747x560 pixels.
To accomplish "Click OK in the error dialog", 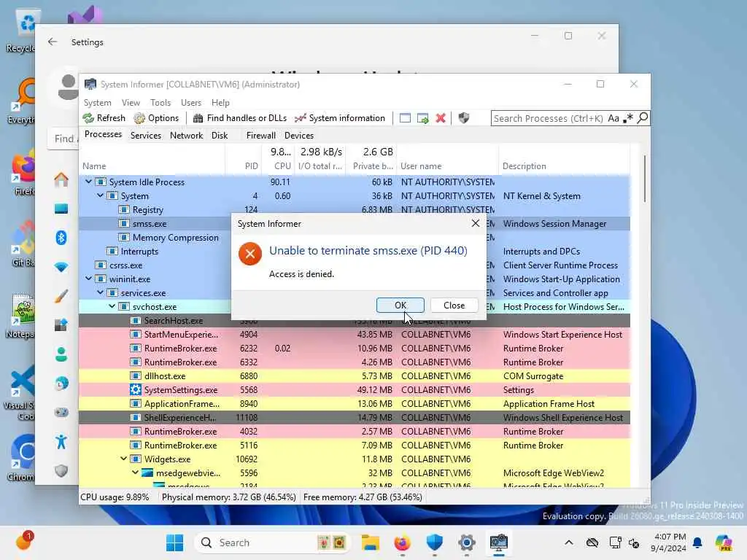I will [400, 306].
